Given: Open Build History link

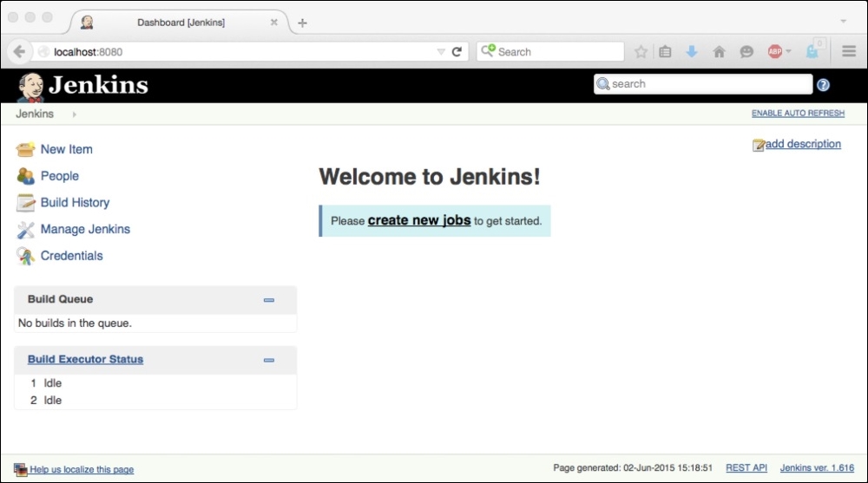Looking at the screenshot, I should click(76, 203).
